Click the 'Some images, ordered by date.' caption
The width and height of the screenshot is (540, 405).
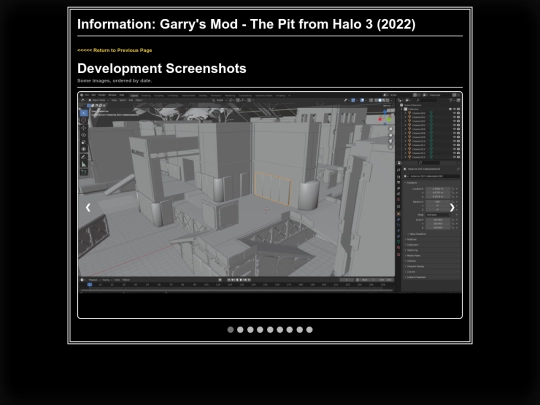pos(115,81)
